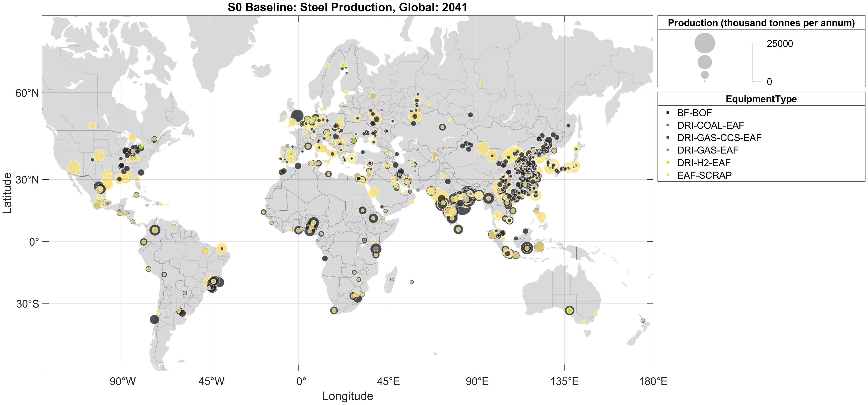The height and width of the screenshot is (405, 868).
Task: Click the dark bubble in central Chile
Action: [154, 319]
